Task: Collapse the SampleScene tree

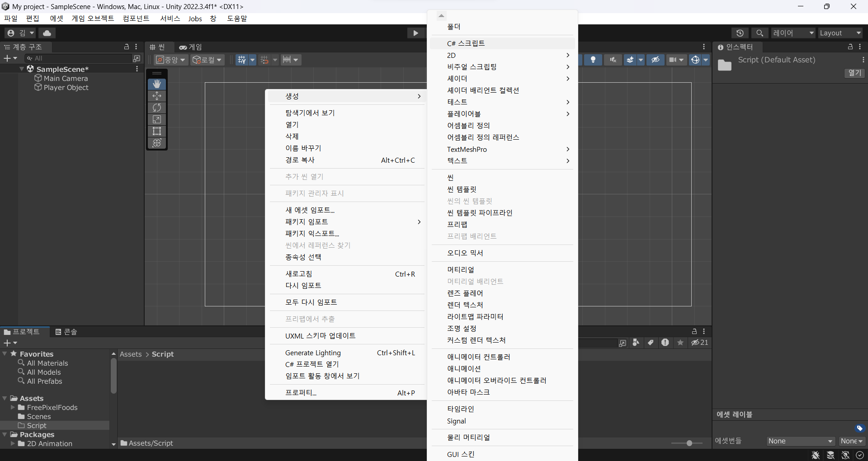Action: 22,69
